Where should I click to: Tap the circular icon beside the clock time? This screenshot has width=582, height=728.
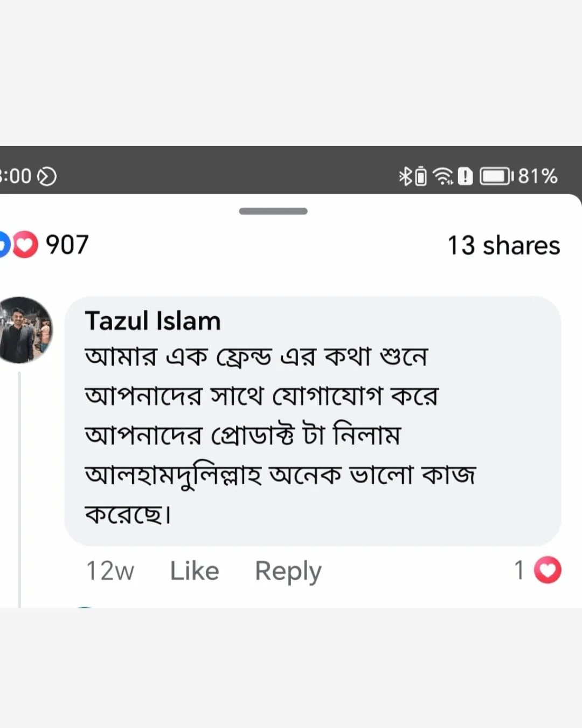[47, 176]
